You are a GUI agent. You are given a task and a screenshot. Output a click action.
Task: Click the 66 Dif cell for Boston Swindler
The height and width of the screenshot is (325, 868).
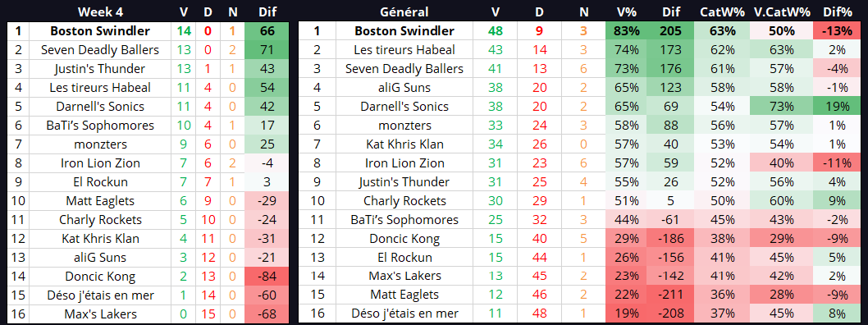pos(268,31)
